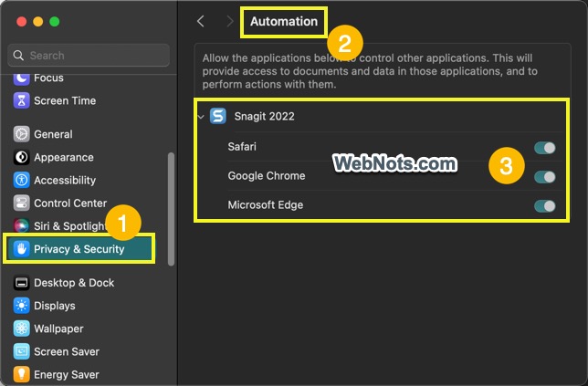Click the General gear icon
588x386 pixels.
[x=21, y=134]
